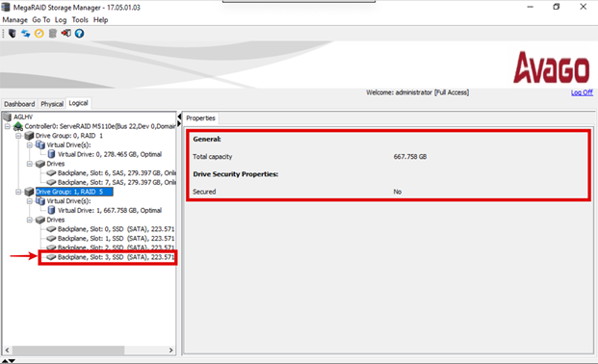This screenshot has height=364, width=598.
Task: Click tree horizontal scrollbar right arrow
Action: click(x=170, y=350)
